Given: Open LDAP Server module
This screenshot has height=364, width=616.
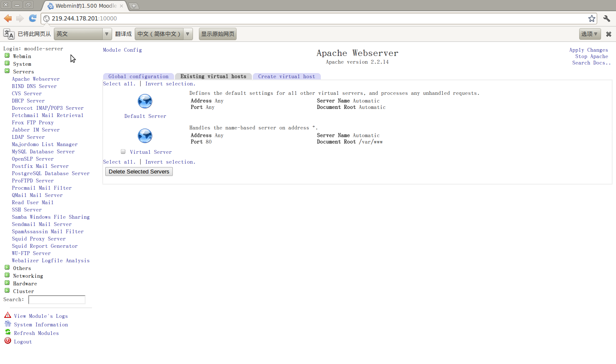Looking at the screenshot, I should [x=28, y=137].
